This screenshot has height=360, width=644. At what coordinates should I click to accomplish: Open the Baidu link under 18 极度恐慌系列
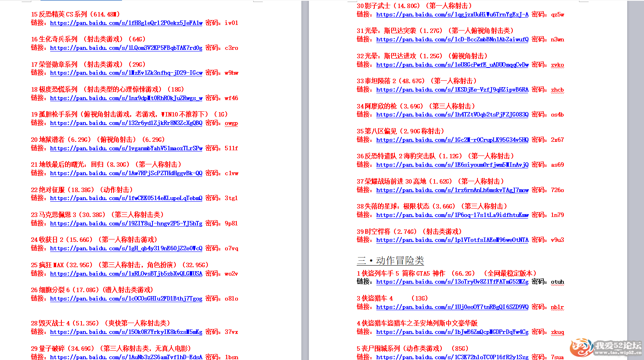click(x=126, y=98)
